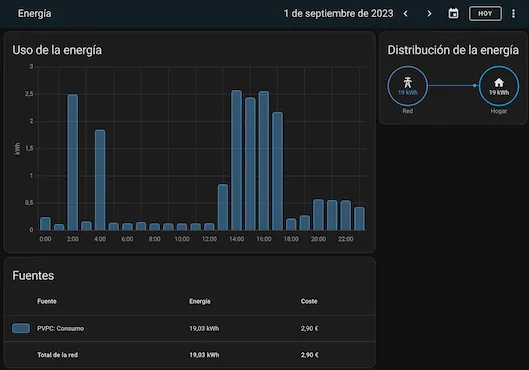Click the 'Distribución de la energía' card title
The width and height of the screenshot is (529, 370).
453,50
